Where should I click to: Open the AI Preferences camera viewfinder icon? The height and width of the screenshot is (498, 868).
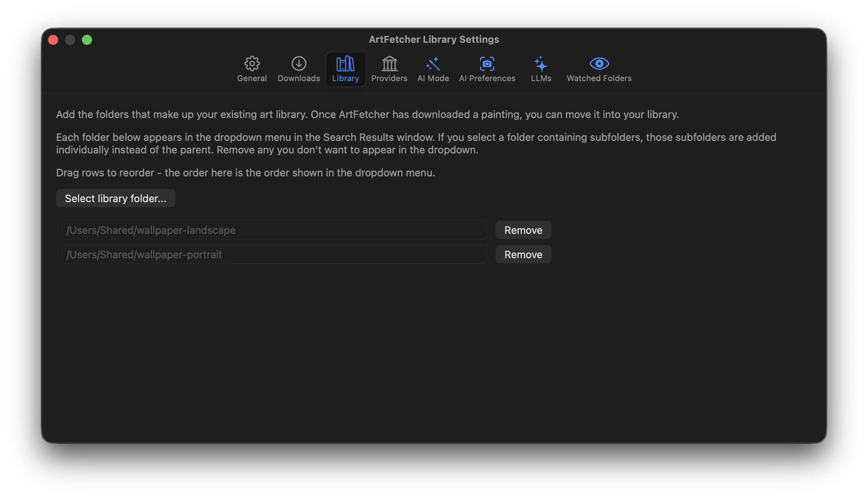click(x=487, y=64)
